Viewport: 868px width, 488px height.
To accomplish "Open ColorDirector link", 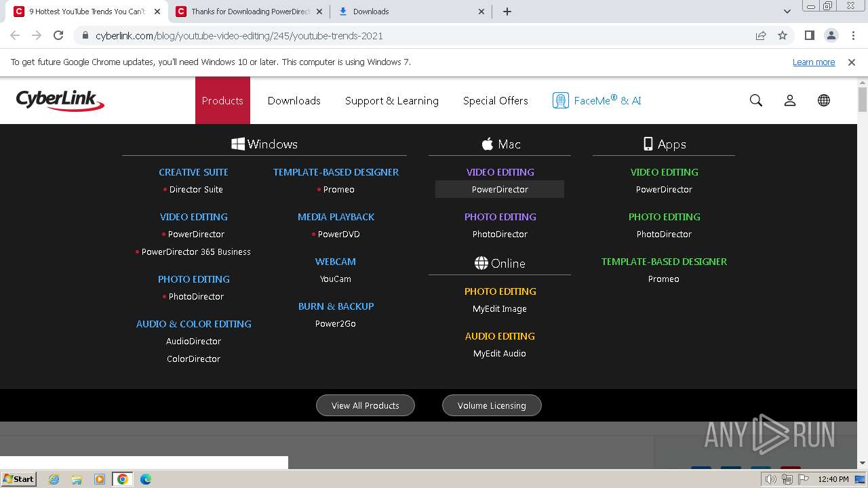I will tap(194, 359).
